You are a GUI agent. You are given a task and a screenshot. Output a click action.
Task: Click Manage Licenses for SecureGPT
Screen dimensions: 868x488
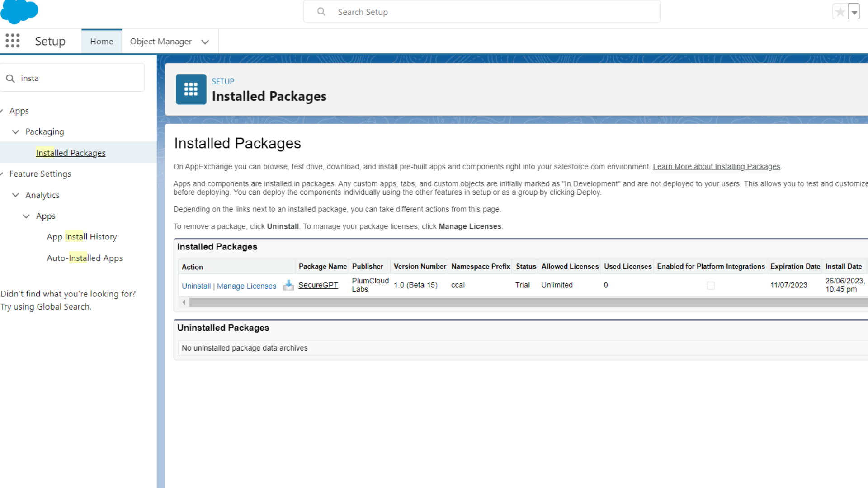[x=246, y=286]
